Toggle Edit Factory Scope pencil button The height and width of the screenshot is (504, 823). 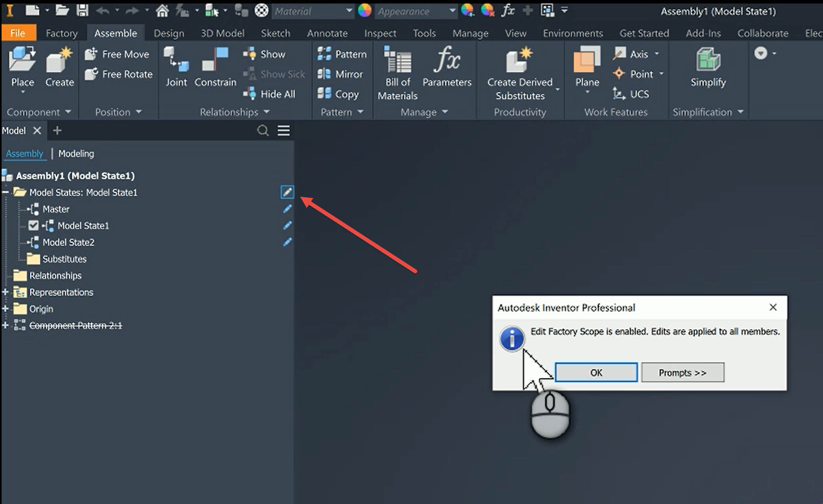click(287, 192)
